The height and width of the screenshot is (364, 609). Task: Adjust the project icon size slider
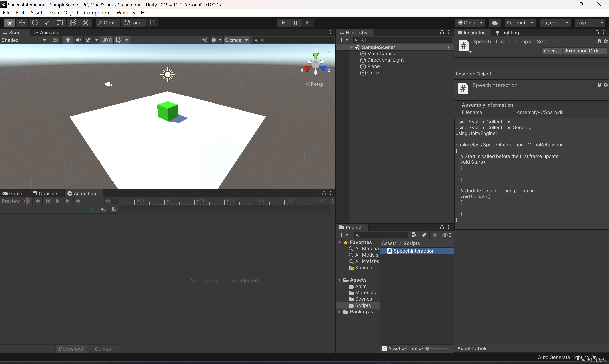pos(428,349)
